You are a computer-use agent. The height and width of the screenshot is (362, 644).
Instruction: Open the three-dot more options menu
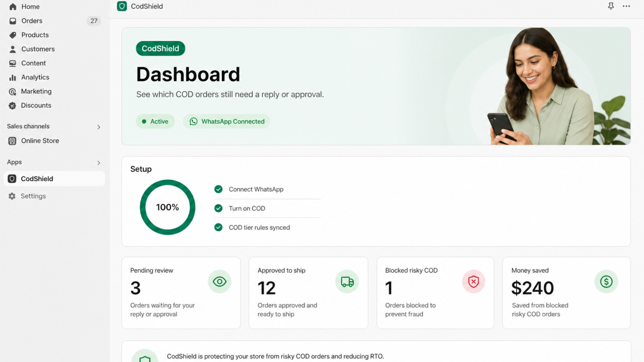point(626,6)
